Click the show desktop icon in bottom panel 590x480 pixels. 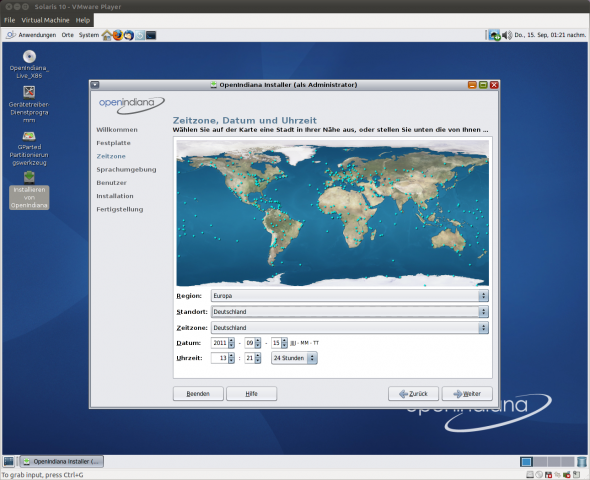pyautogui.click(x=8, y=461)
